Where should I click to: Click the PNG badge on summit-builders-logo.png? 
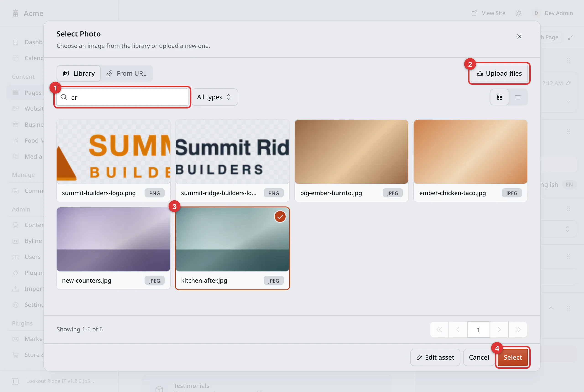[154, 193]
